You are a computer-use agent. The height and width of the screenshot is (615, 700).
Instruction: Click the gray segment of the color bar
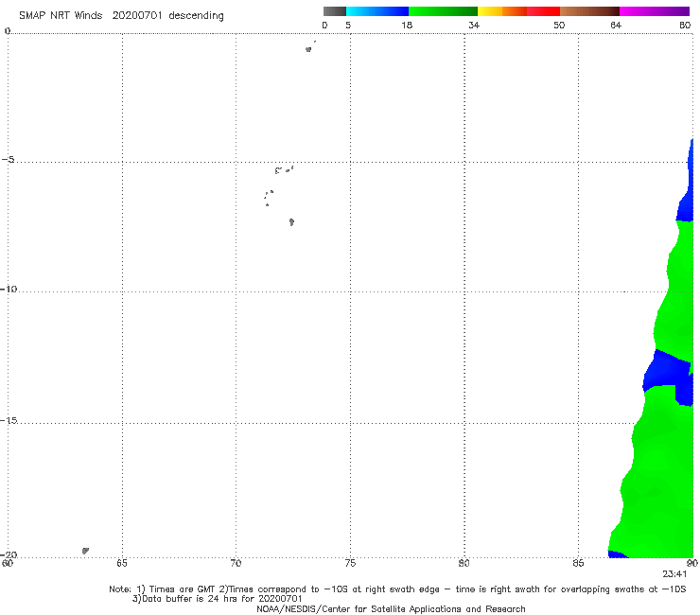335,11
